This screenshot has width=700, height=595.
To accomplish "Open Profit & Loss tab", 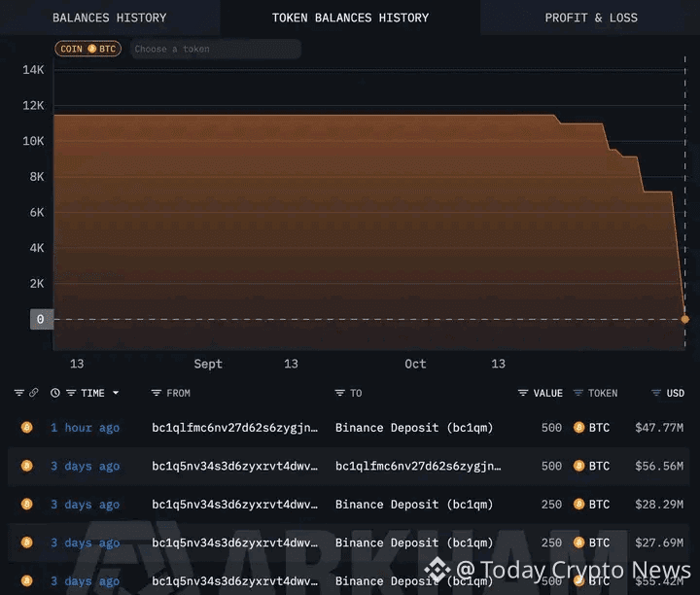I will point(591,17).
